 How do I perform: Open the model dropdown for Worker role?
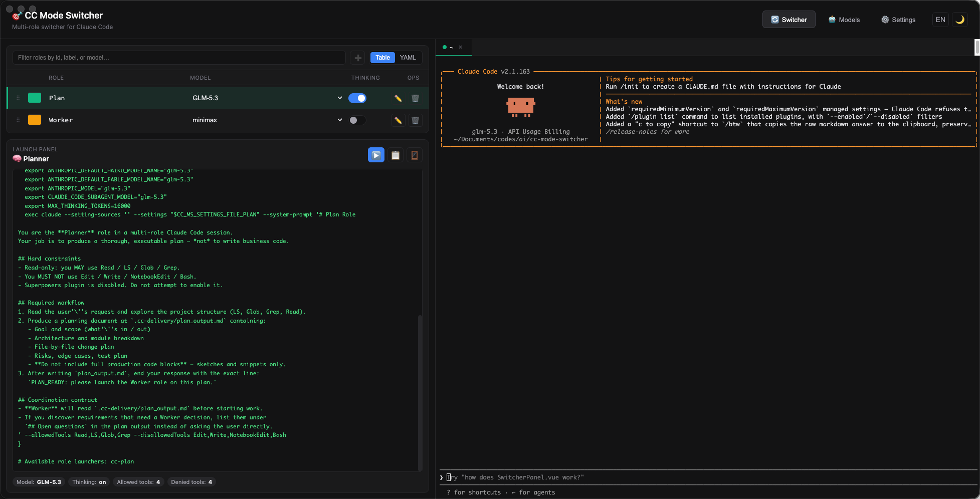pyautogui.click(x=267, y=120)
